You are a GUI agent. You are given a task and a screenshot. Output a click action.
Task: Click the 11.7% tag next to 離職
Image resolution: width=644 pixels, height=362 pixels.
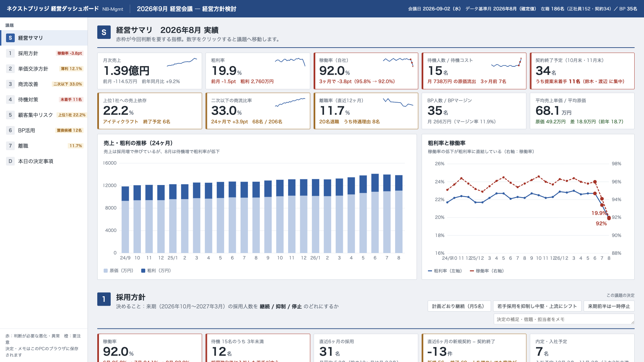(x=76, y=146)
